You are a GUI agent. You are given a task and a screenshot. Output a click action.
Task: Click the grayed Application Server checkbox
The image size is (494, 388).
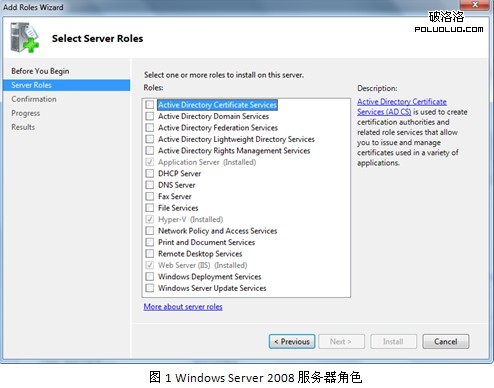[x=150, y=162]
